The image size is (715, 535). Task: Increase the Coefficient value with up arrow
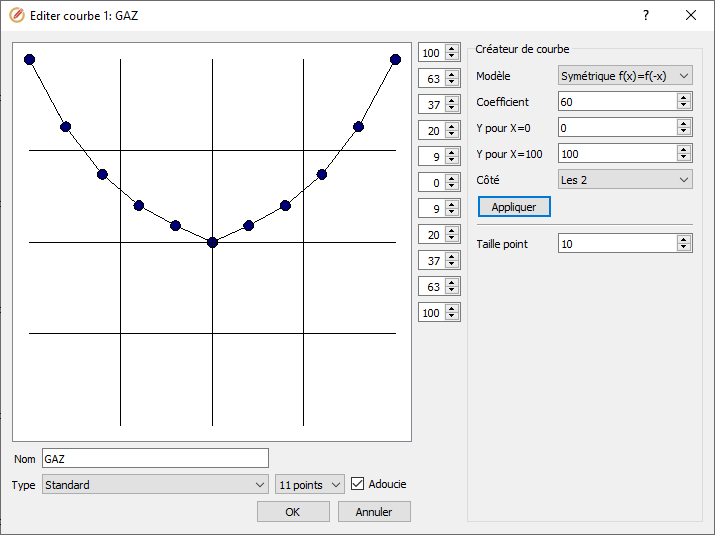[684, 98]
